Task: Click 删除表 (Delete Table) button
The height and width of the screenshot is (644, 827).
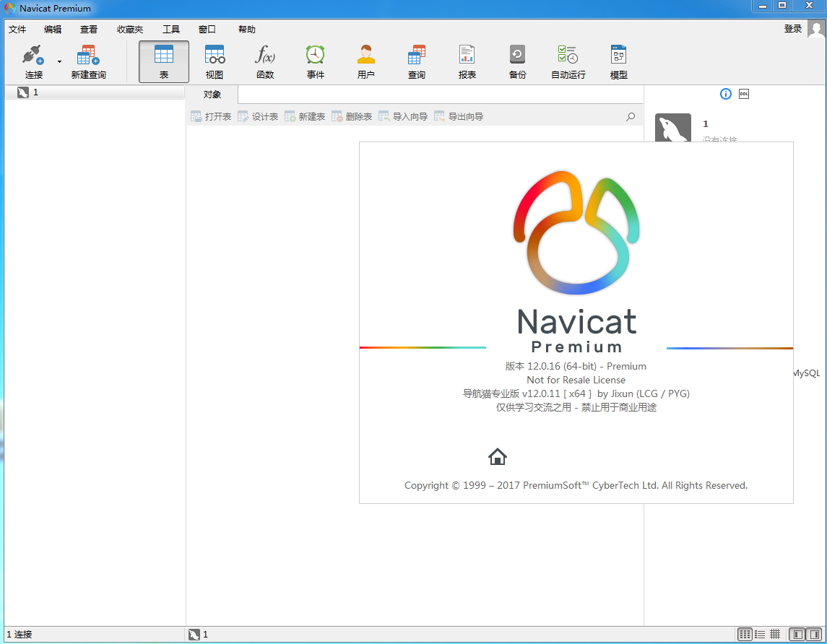Action: tap(352, 116)
